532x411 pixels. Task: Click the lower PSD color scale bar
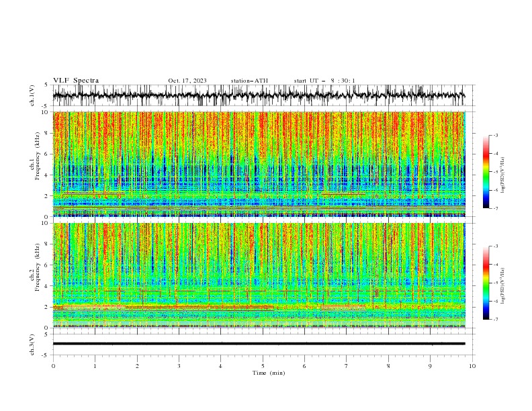[486, 283]
